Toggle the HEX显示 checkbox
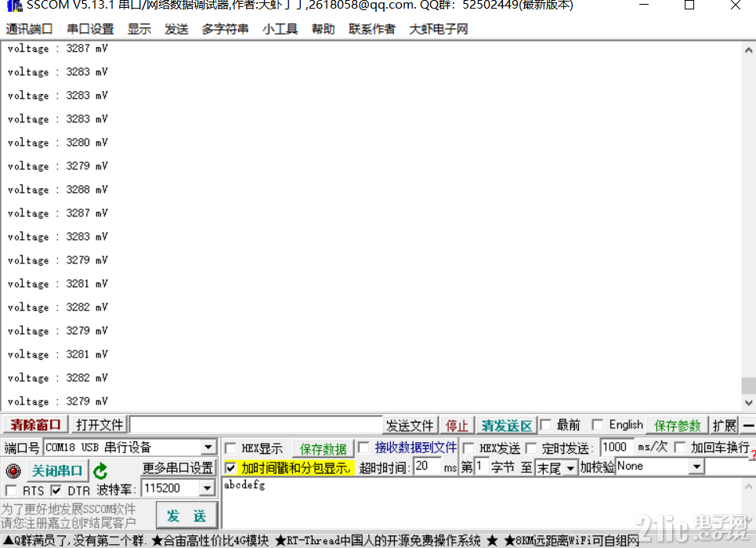Screen dimensions: 756x548 231,448
